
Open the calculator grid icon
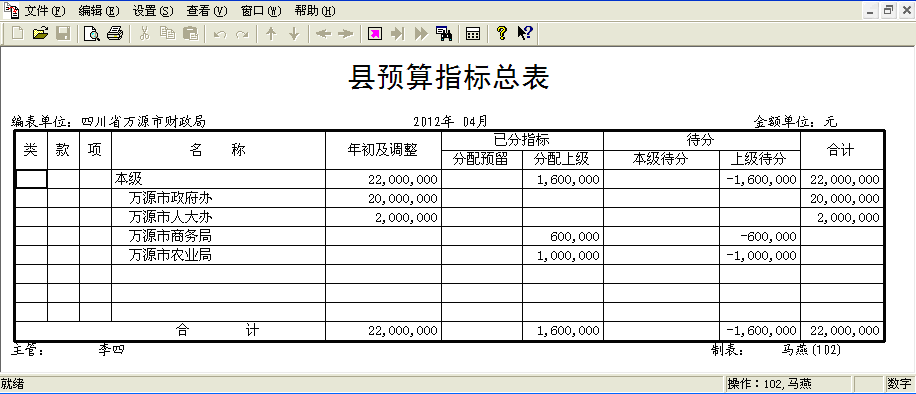[x=473, y=33]
